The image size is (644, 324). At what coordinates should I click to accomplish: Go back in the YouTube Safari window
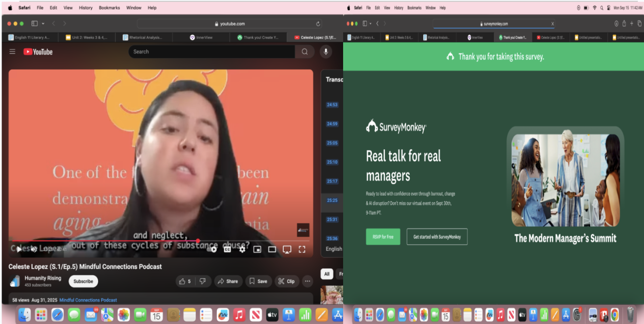[54, 24]
